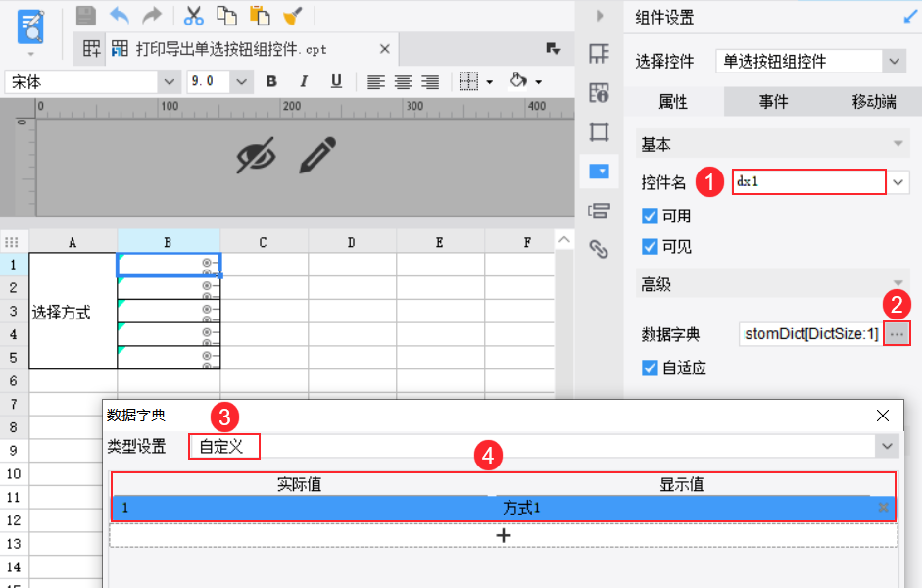The width and height of the screenshot is (922, 588).
Task: Align text center
Action: (403, 81)
